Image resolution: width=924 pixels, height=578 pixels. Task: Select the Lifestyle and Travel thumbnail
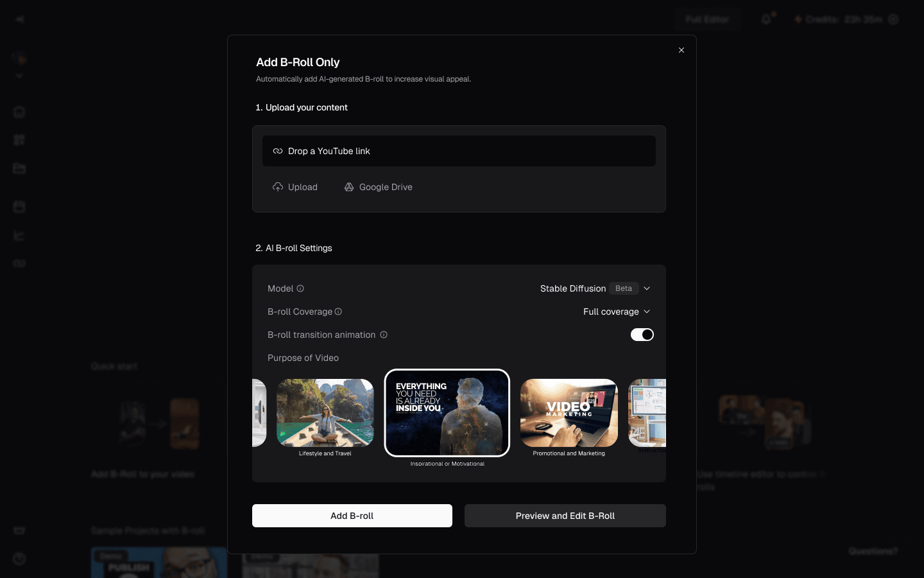coord(325,412)
